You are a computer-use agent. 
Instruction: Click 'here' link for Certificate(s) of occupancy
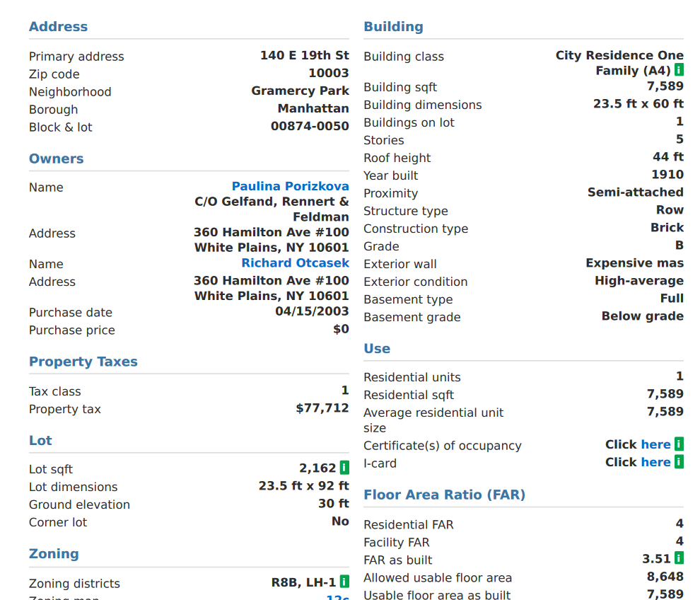(655, 444)
